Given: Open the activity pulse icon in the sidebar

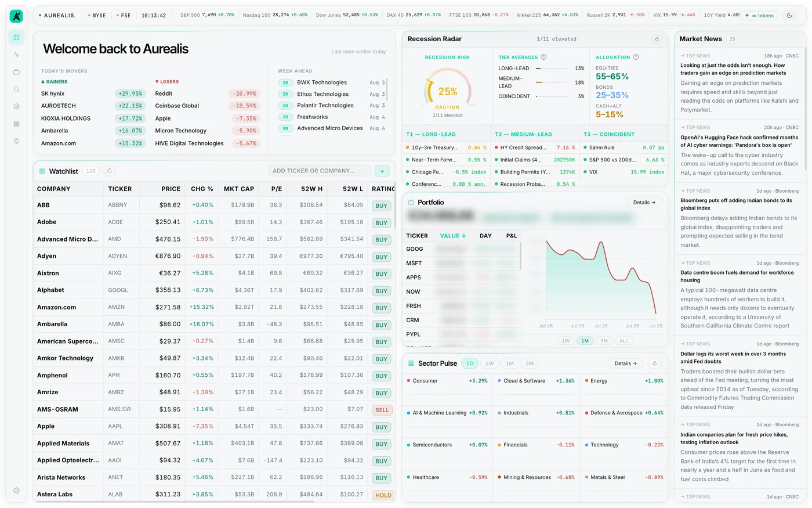Looking at the screenshot, I should tap(16, 55).
